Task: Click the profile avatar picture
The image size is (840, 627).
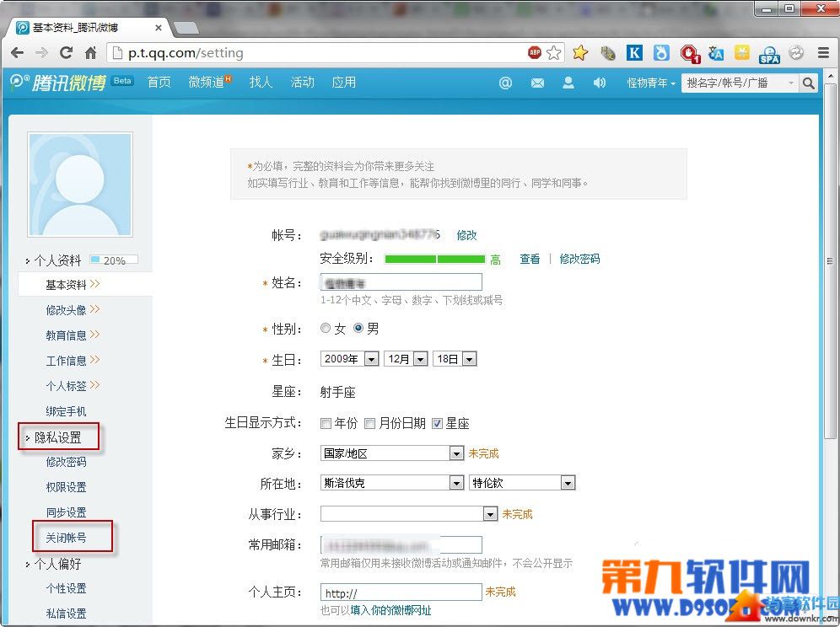Action: click(80, 185)
